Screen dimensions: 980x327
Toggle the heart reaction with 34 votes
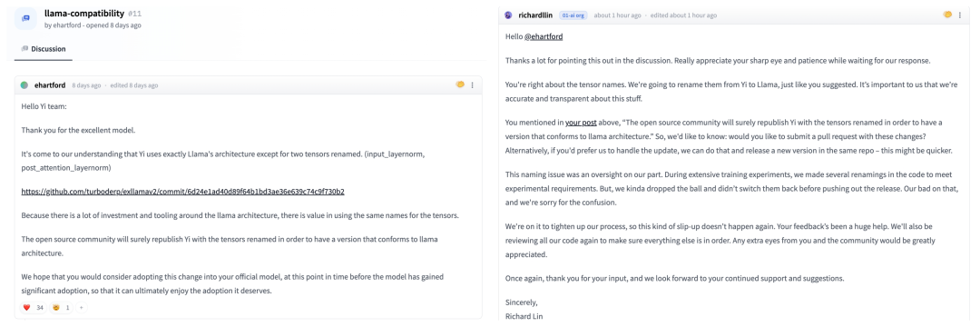click(34, 308)
